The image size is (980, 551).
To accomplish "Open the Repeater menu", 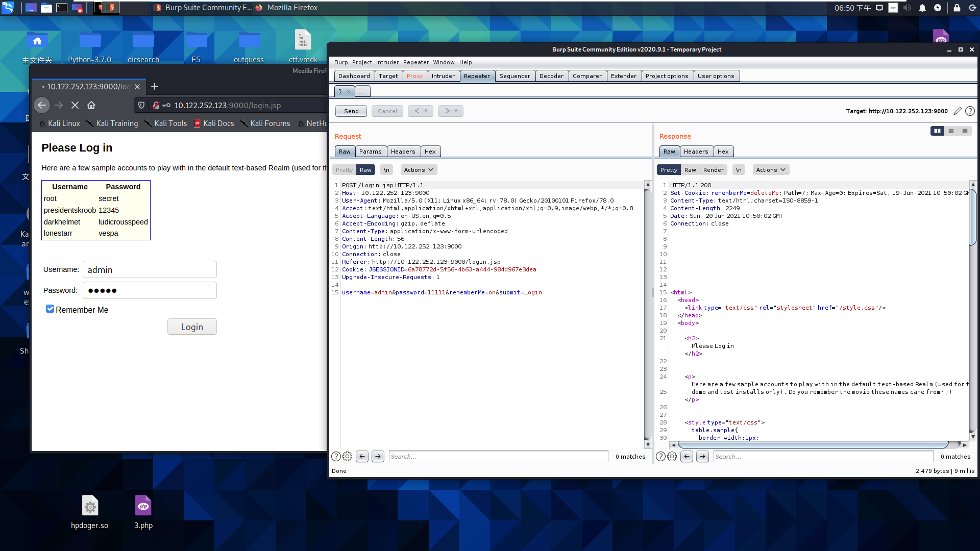I will (416, 62).
